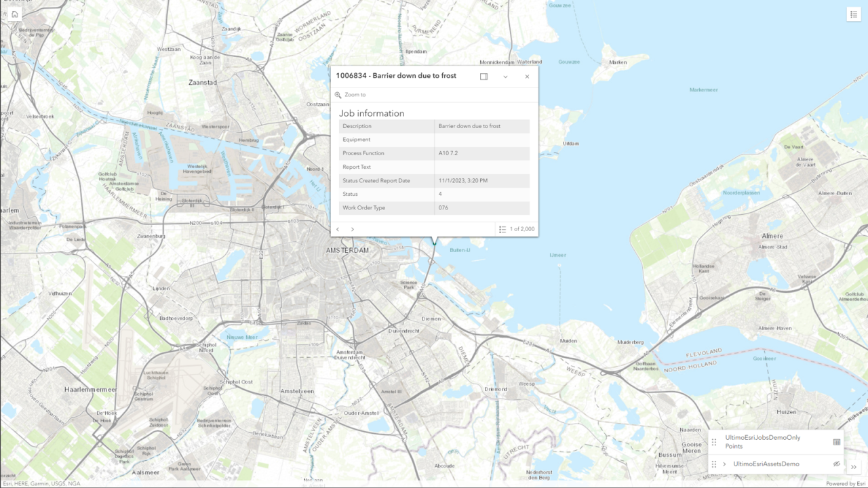
Task: Go to the next feature in popup
Action: point(353,229)
